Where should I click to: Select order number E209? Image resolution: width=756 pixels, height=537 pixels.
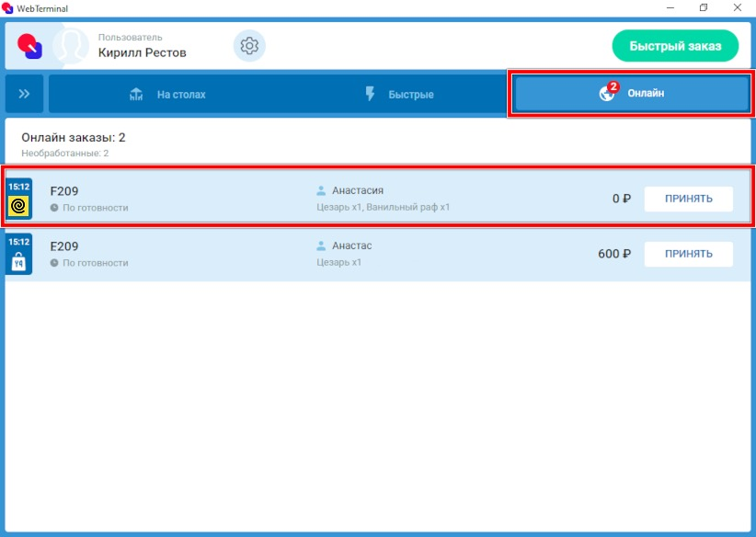[64, 246]
